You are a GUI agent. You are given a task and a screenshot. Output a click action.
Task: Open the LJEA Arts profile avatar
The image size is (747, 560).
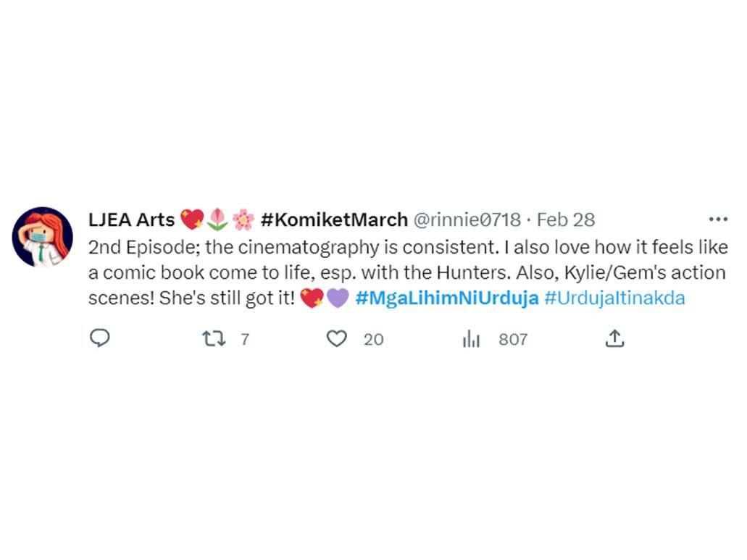click(x=43, y=237)
